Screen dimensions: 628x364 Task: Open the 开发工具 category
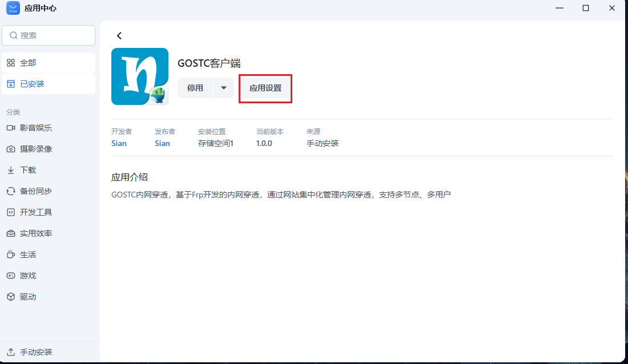(36, 212)
